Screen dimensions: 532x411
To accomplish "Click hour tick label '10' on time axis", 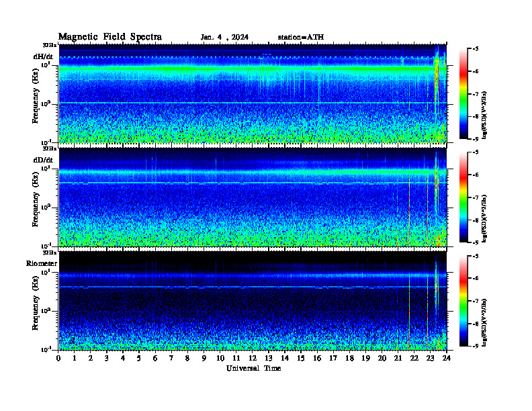I will coord(220,358).
